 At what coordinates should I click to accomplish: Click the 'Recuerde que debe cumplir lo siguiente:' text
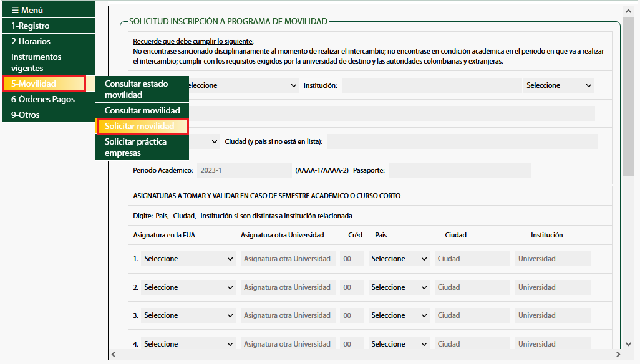click(x=193, y=41)
